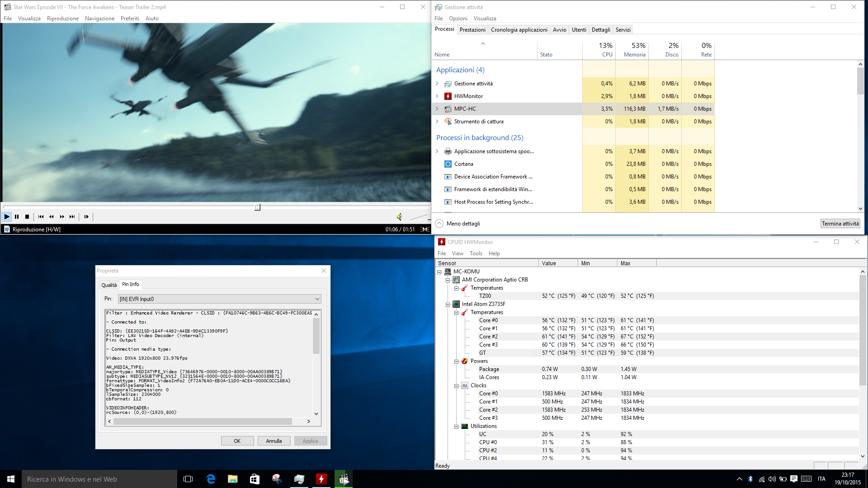Open the Dettagli tab in Task Manager
868x488 pixels.
[x=601, y=30]
